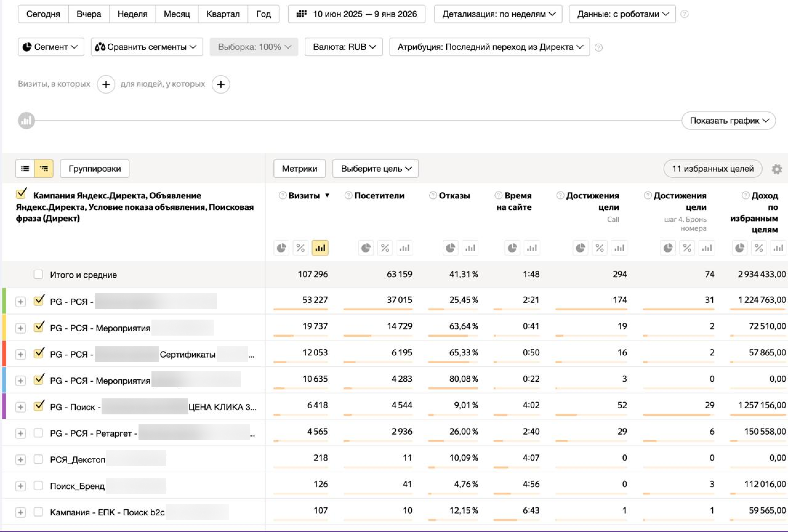The image size is (788, 532).
Task: Open Детализация: по неделям dropdown
Action: click(498, 14)
